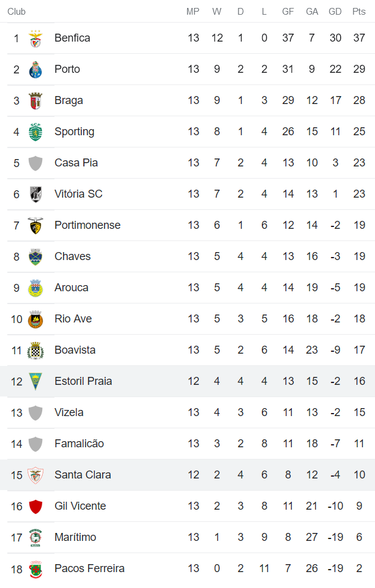This screenshot has height=588, width=375.
Task: Open the Casa Pia team link
Action: (x=76, y=163)
